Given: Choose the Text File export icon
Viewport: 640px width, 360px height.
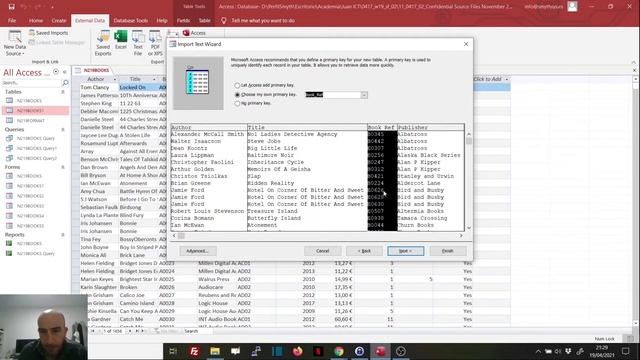Looking at the screenshot, I should point(138,43).
